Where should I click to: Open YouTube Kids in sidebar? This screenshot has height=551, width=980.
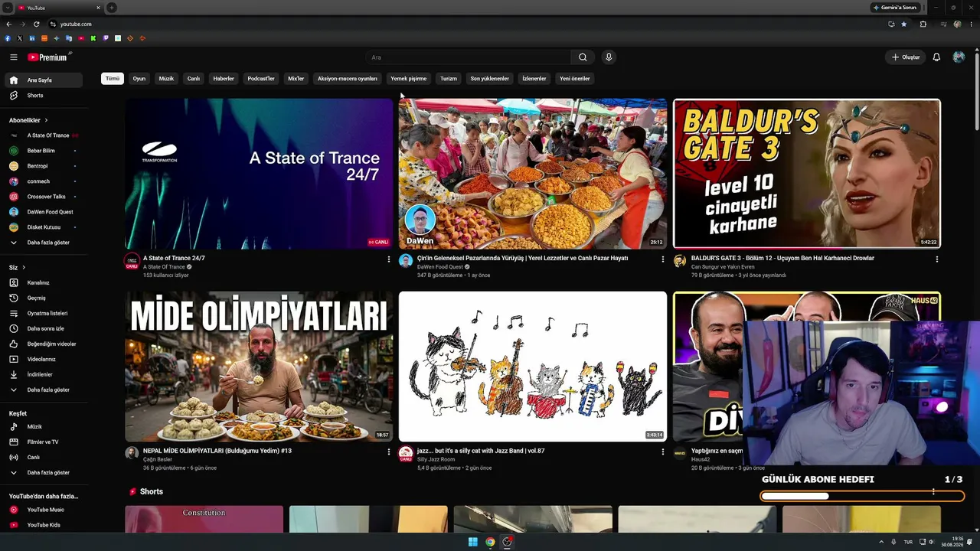click(x=44, y=525)
